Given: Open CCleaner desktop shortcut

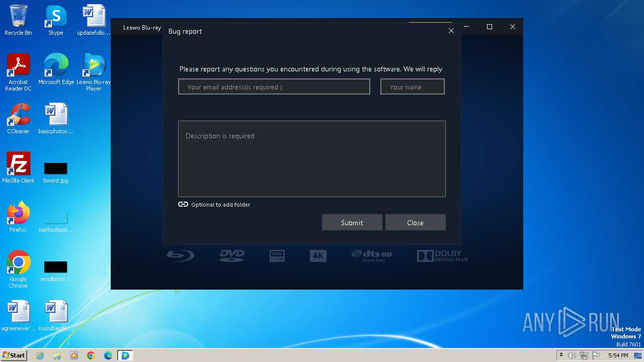Looking at the screenshot, I should coord(18,119).
